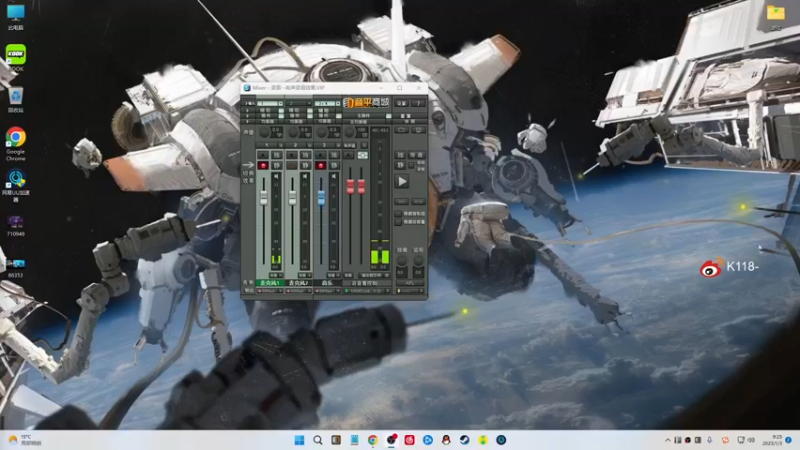Open the effects dropdown below channel 1 meter

pyautogui.click(x=276, y=275)
